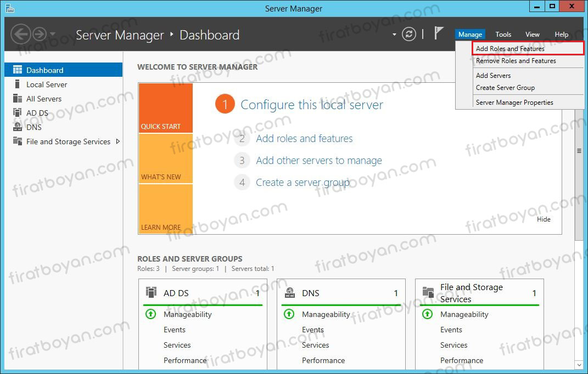
Task: Click AD DS Manageability status icon
Action: 151,314
